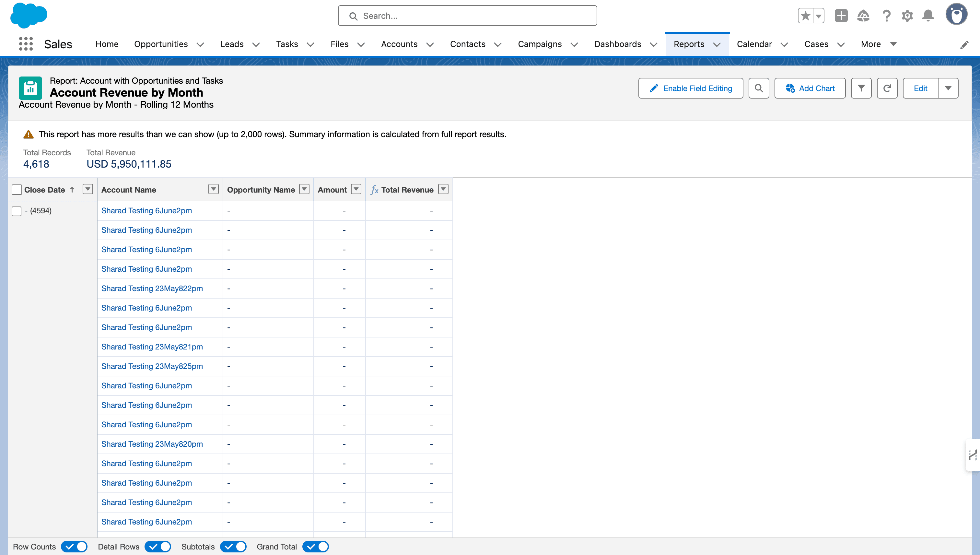Open the Dashboards tab
The width and height of the screenshot is (980, 555).
(x=617, y=44)
